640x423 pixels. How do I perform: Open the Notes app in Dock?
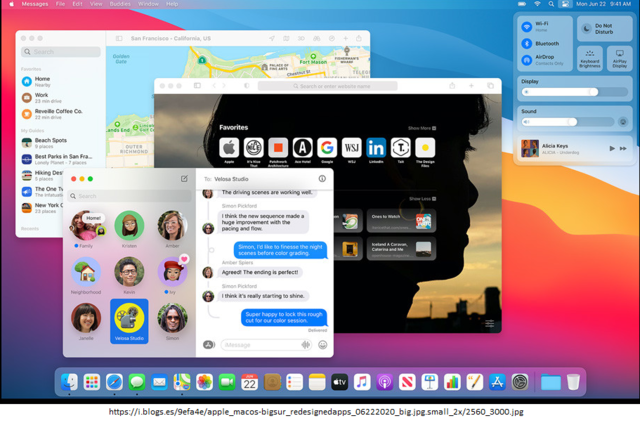tap(317, 383)
